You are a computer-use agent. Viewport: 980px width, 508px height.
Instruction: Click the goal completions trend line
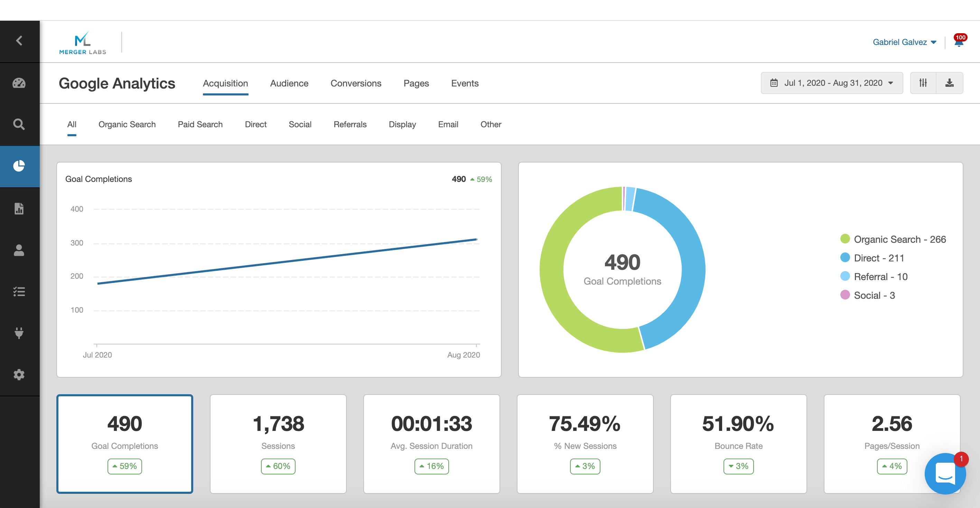click(287, 261)
